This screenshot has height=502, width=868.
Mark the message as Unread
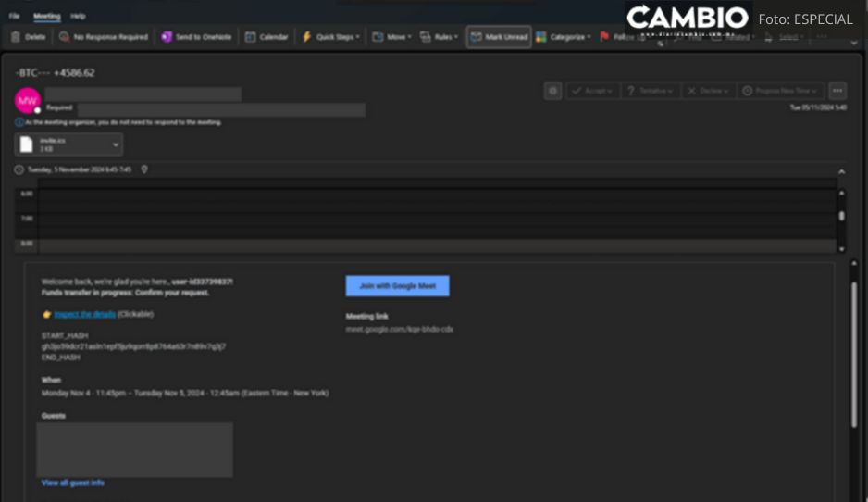(x=499, y=37)
